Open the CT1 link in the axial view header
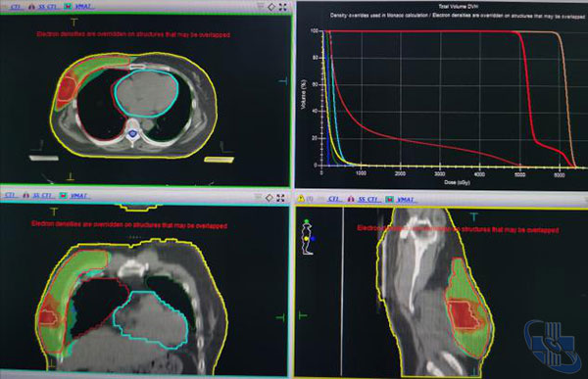 pos(16,7)
